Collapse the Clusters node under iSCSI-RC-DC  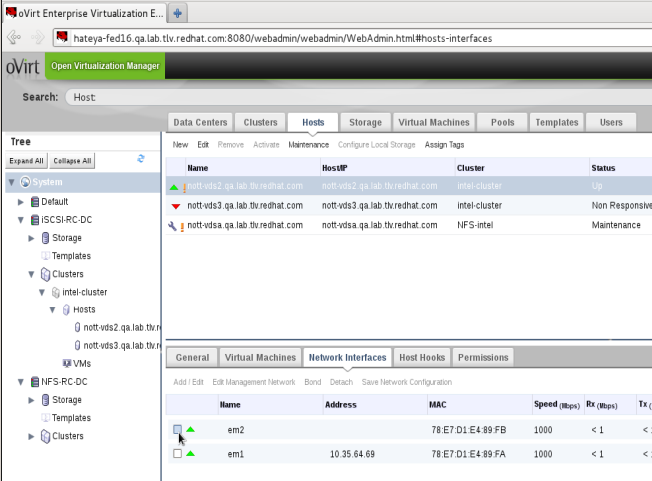(32, 274)
